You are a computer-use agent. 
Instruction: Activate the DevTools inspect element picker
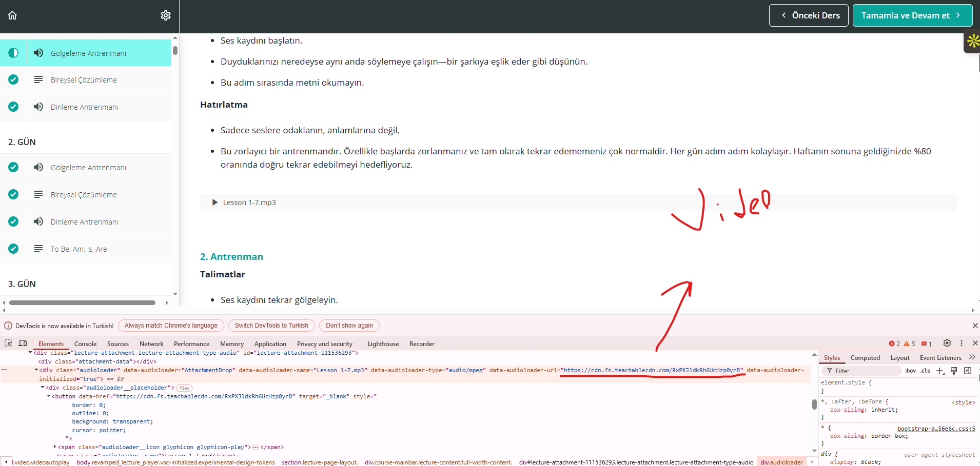click(x=8, y=343)
